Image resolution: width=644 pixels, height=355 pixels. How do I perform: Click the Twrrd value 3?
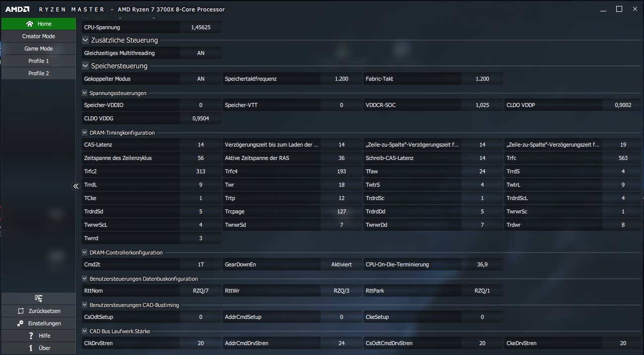click(x=201, y=238)
